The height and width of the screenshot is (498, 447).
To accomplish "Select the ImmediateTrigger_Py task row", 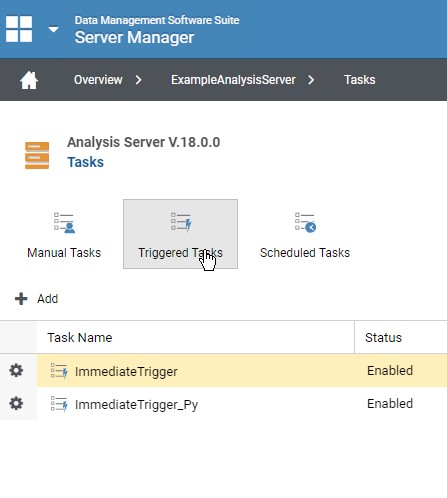I will (x=242, y=404).
